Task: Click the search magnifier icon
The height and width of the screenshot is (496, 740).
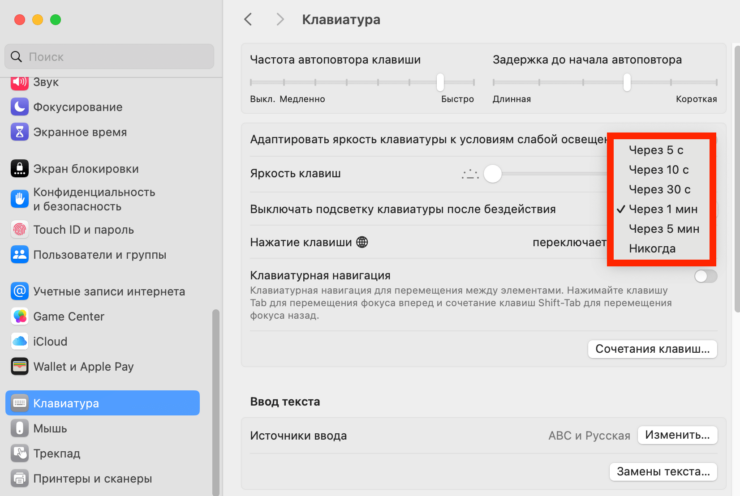Action: pyautogui.click(x=16, y=57)
